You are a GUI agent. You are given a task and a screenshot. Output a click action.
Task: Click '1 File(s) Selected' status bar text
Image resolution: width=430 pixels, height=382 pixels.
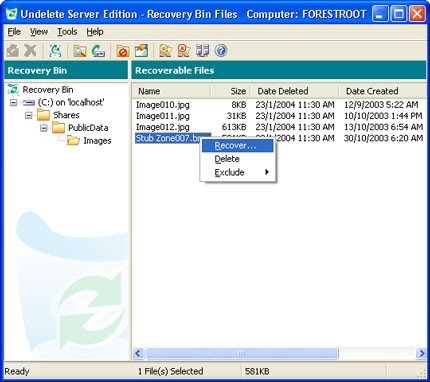pyautogui.click(x=170, y=371)
